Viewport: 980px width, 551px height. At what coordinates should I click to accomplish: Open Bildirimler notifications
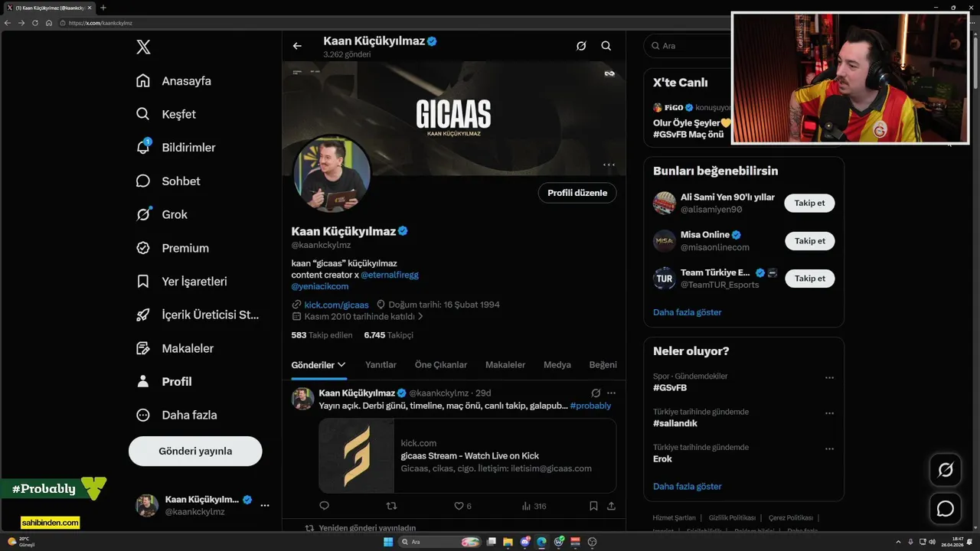(175, 148)
